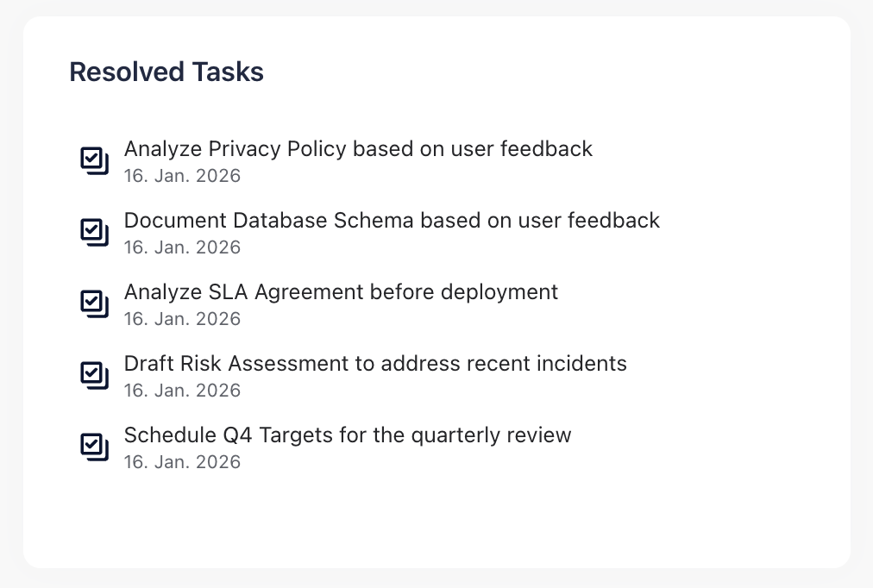The width and height of the screenshot is (873, 588).
Task: Select 'Draft Risk Assessment to address recent incidents'
Action: pos(375,363)
